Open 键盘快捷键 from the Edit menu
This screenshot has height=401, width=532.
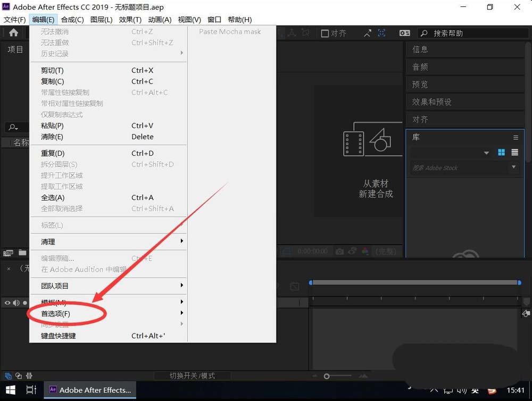109,336
